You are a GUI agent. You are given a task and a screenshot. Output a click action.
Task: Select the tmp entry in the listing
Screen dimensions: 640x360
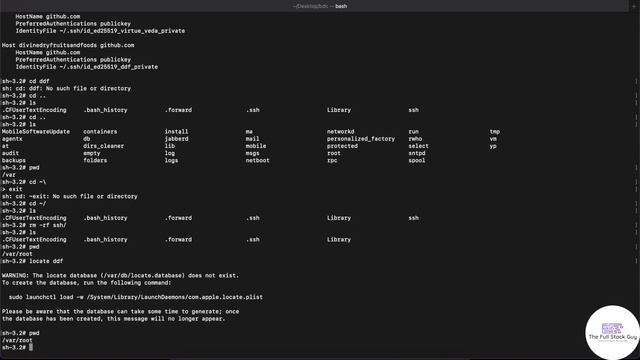(495, 132)
